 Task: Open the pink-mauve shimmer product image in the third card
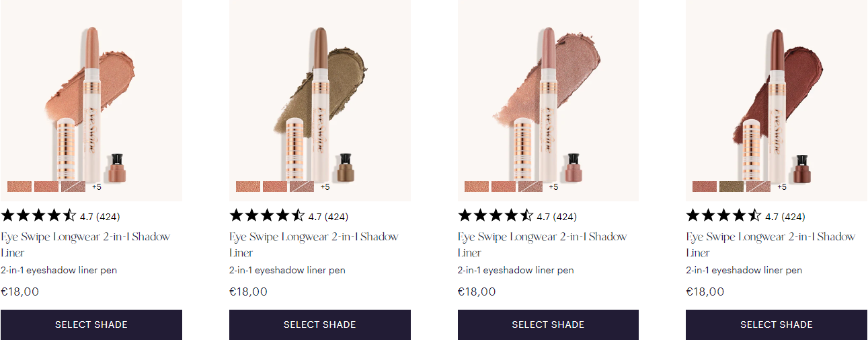coord(548,94)
